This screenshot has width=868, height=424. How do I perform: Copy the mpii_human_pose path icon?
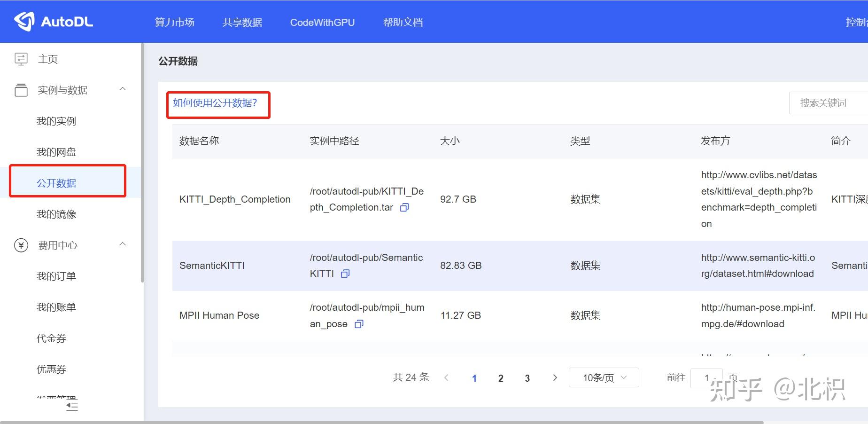point(358,324)
